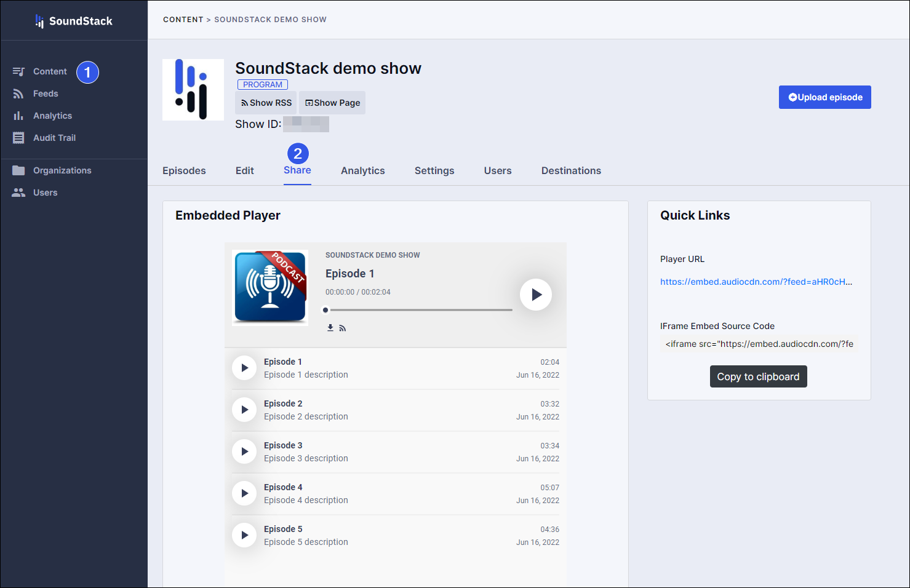Image resolution: width=910 pixels, height=588 pixels.
Task: Play Episode 5 from the episode list
Action: 244,535
